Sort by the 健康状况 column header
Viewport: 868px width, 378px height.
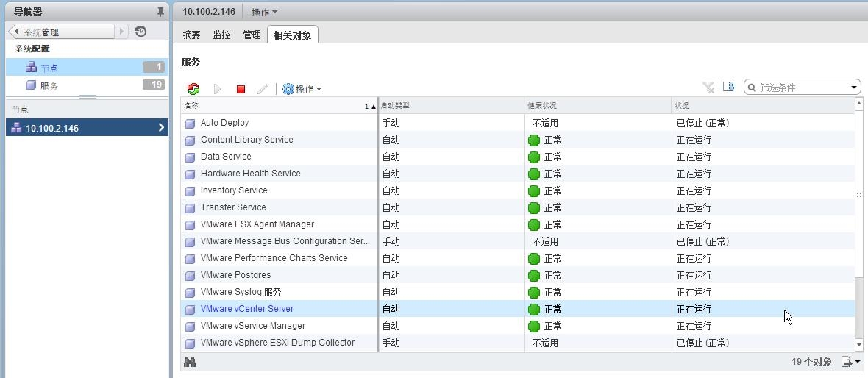point(597,106)
